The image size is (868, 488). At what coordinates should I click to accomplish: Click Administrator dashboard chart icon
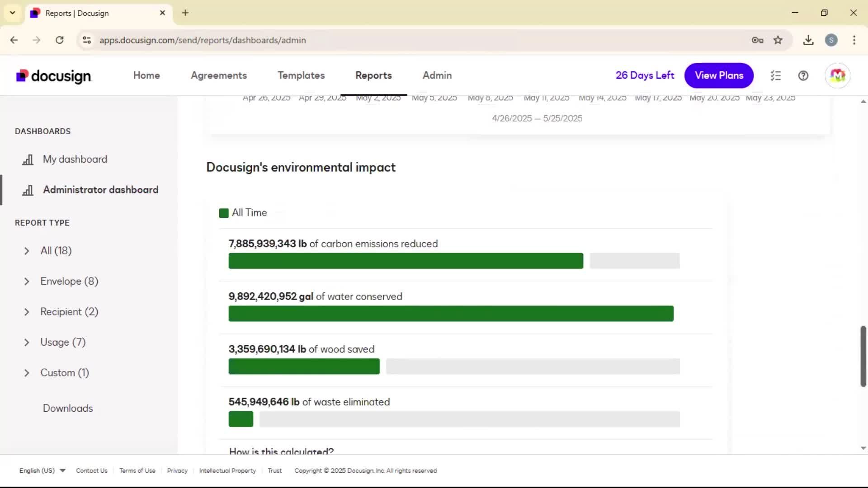pyautogui.click(x=28, y=190)
